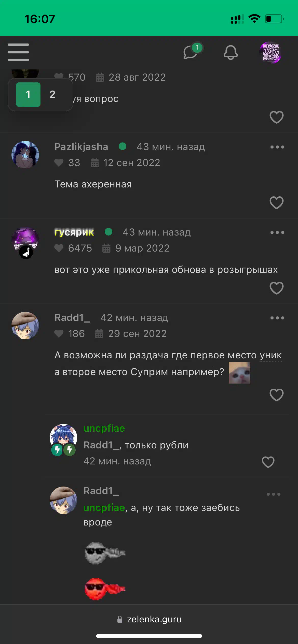Select page 1 in pagination
Viewport: 298px width, 644px height.
(x=28, y=94)
